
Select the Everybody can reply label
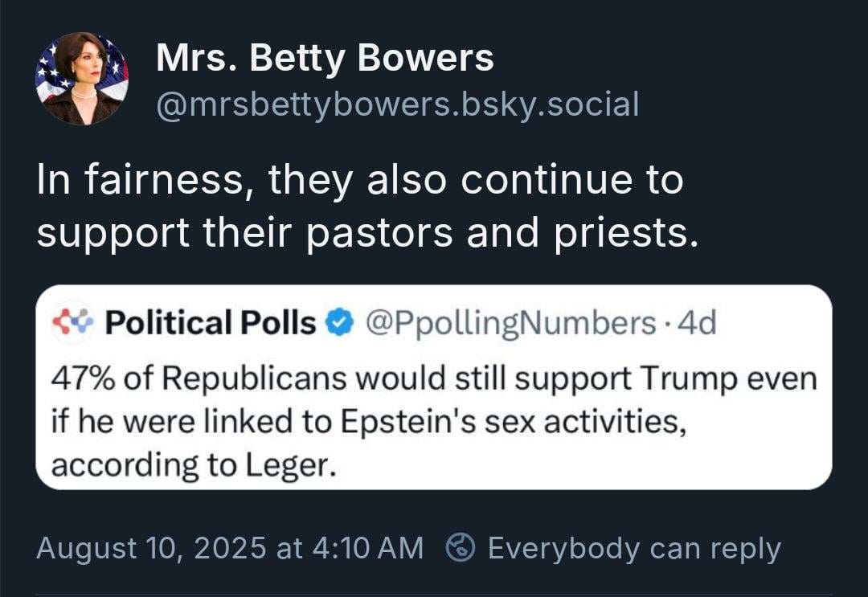pyautogui.click(x=634, y=549)
